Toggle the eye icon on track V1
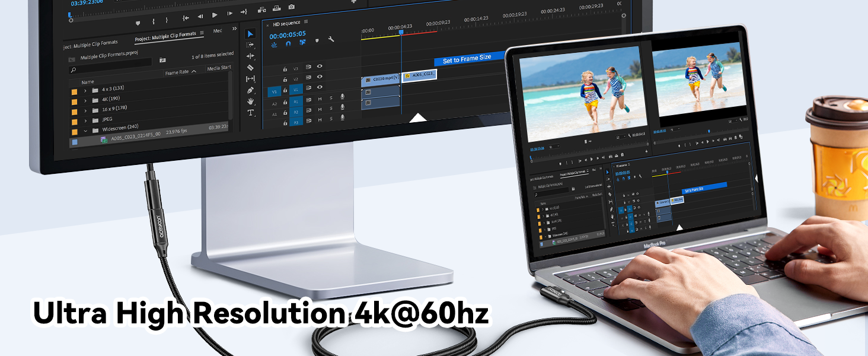This screenshot has height=356, width=868. tap(320, 87)
